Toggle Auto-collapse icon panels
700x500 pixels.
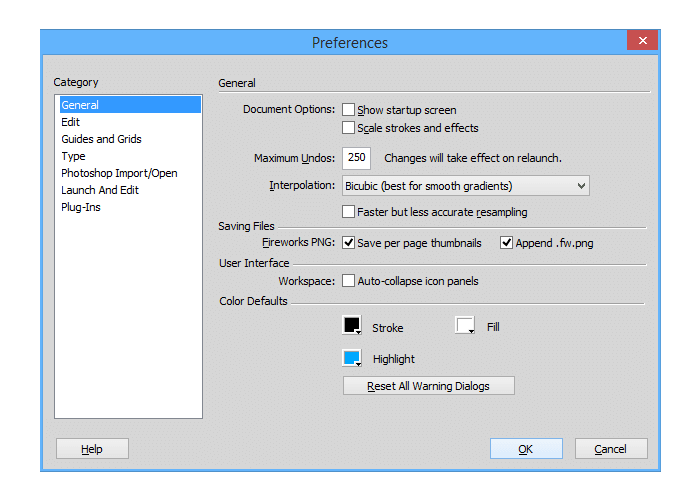(x=349, y=281)
